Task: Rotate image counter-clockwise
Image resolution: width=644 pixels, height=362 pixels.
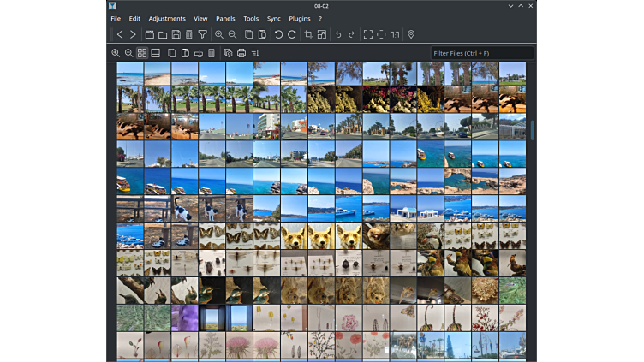Action: coord(278,34)
